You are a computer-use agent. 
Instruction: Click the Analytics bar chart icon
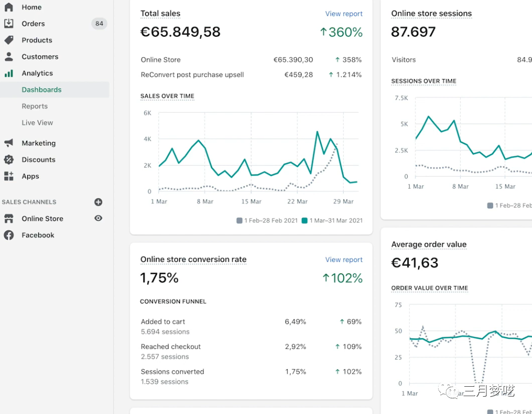9,73
